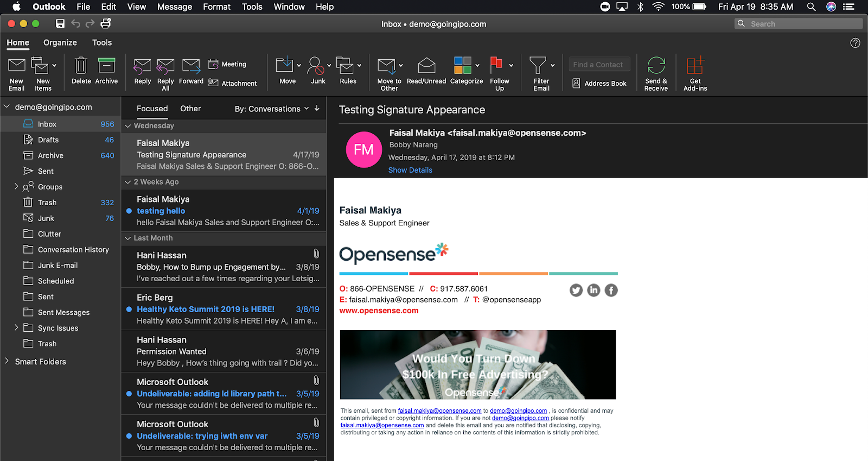Viewport: 868px width, 461px height.
Task: Open the Permission Wanted email
Action: tap(224, 351)
